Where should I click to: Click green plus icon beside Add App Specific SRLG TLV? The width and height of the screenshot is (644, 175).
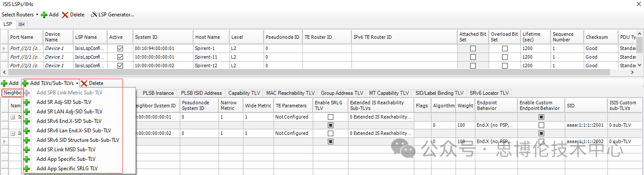(27, 169)
